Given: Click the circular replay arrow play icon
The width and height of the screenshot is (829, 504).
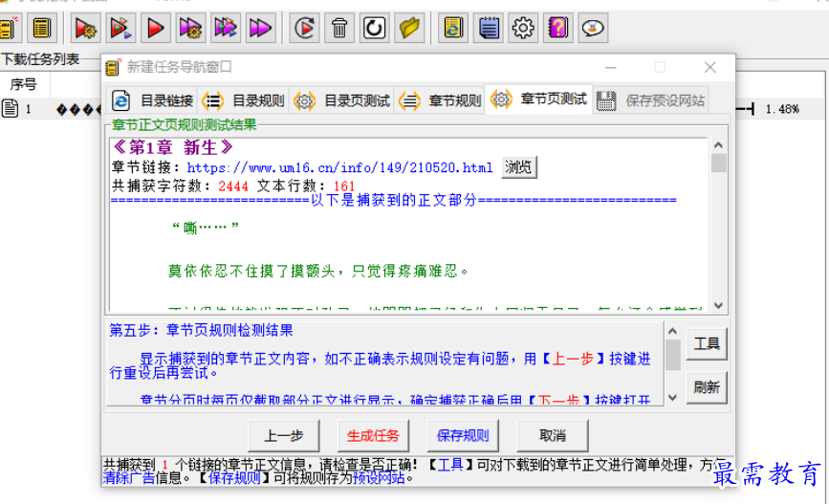Looking at the screenshot, I should [304, 28].
